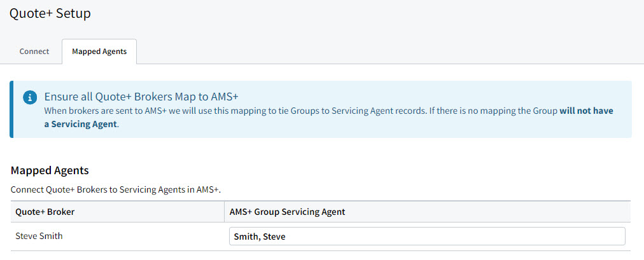Viewport: 644px width, 260px height.
Task: Click the Quote+ Setup page title
Action: click(50, 13)
